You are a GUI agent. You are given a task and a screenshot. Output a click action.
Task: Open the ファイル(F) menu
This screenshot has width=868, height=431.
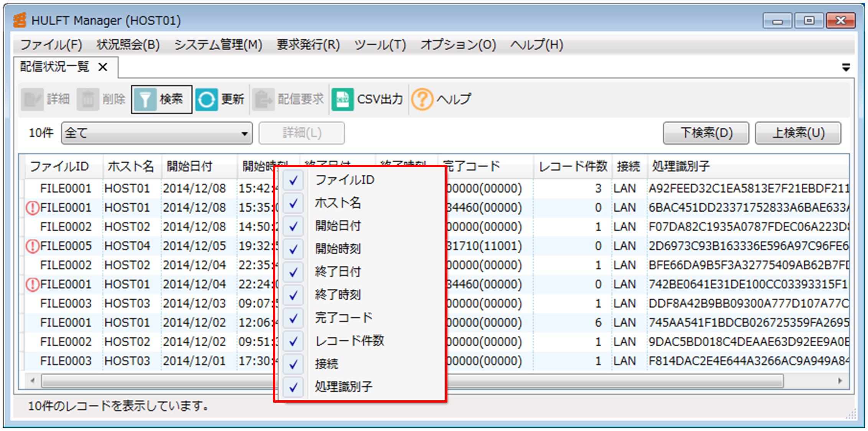[51, 45]
